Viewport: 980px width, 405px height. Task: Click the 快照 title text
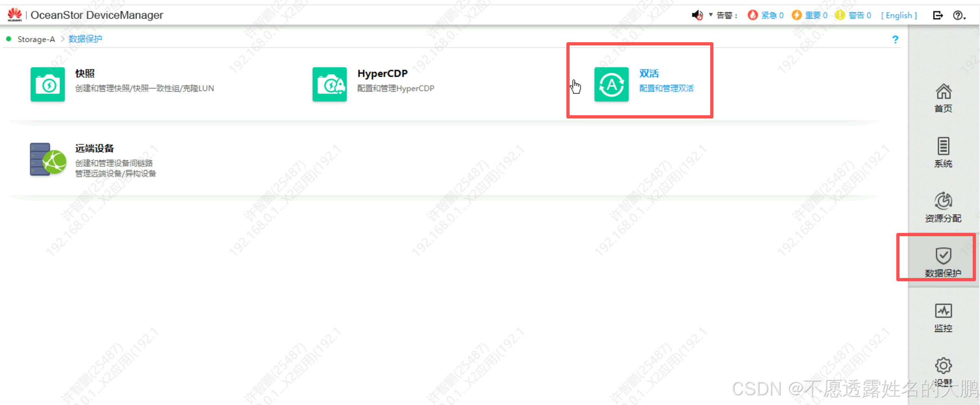tap(85, 73)
